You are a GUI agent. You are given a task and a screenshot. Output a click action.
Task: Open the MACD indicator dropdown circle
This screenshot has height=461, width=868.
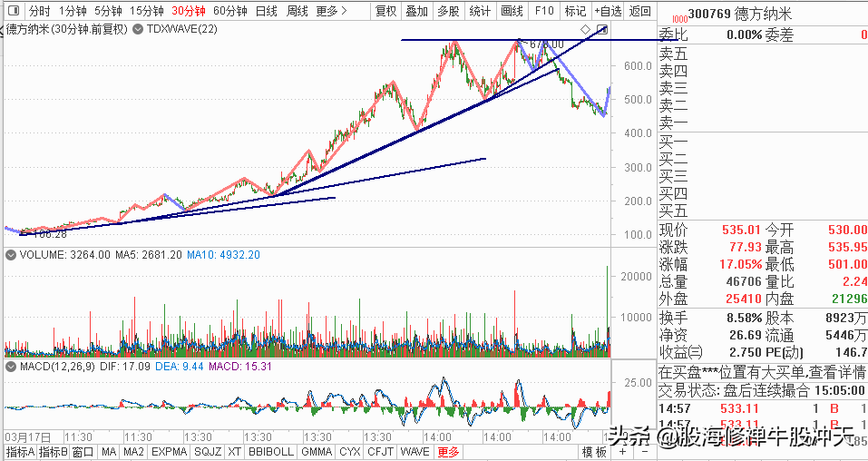pos(10,367)
